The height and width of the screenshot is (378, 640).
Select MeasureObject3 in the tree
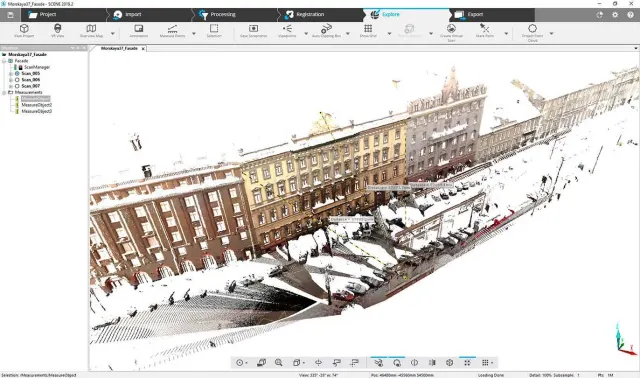tap(36, 111)
